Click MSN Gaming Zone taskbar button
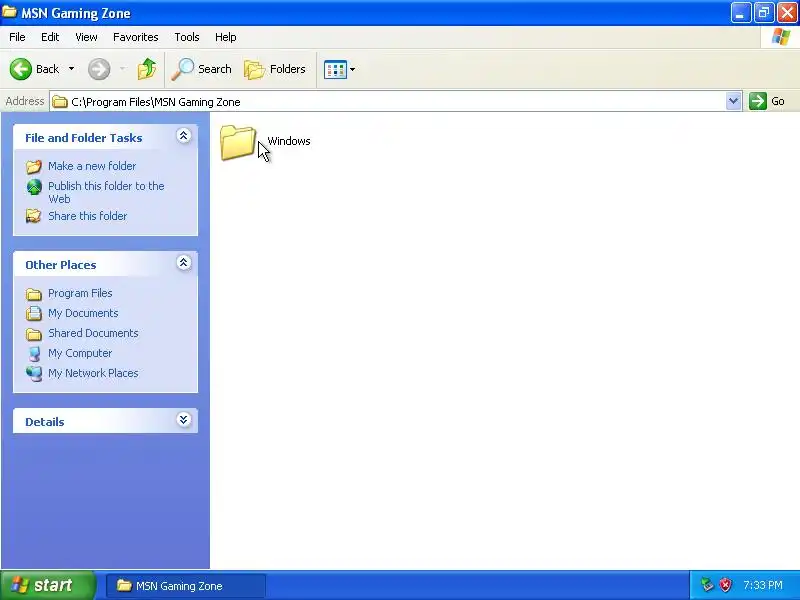 point(185,586)
